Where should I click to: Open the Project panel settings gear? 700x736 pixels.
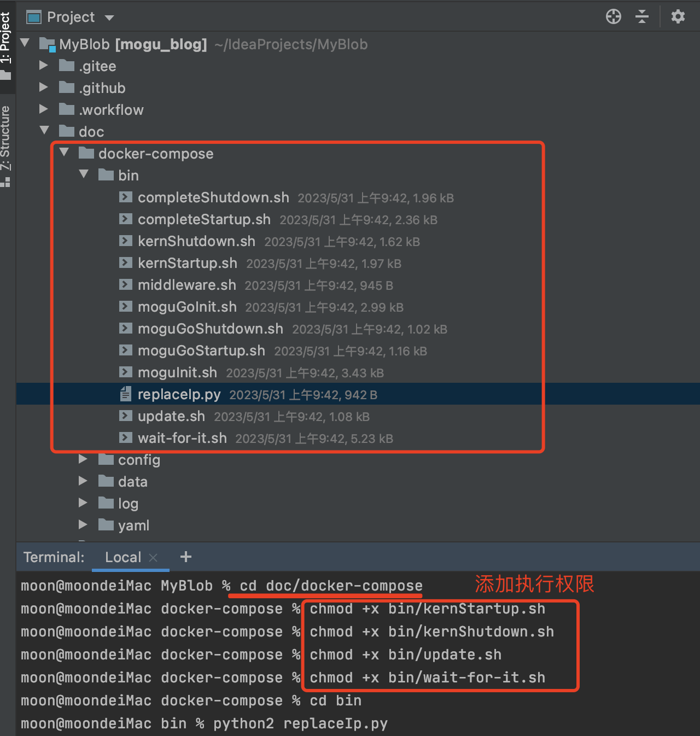pos(678,16)
